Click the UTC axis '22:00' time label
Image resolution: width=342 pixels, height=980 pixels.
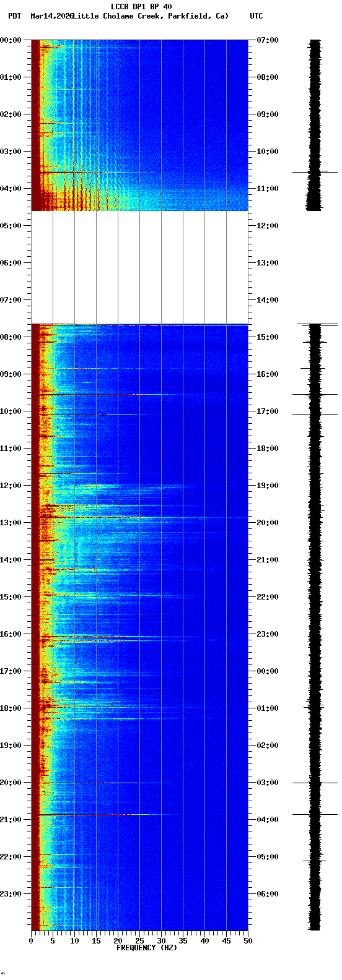[x=268, y=597]
